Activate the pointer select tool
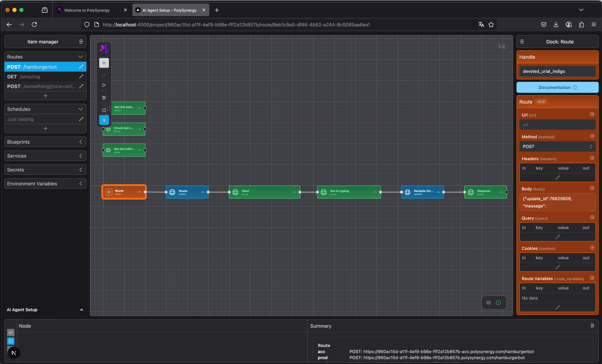This screenshot has height=364, width=602. (x=104, y=120)
